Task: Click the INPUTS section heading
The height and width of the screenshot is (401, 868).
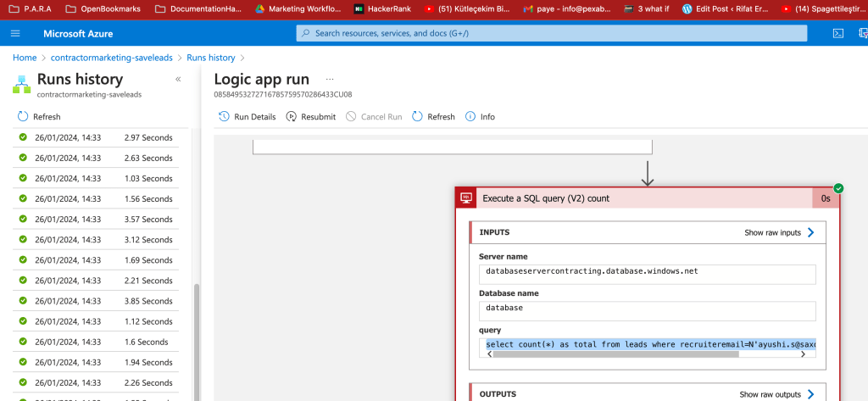Action: tap(494, 232)
